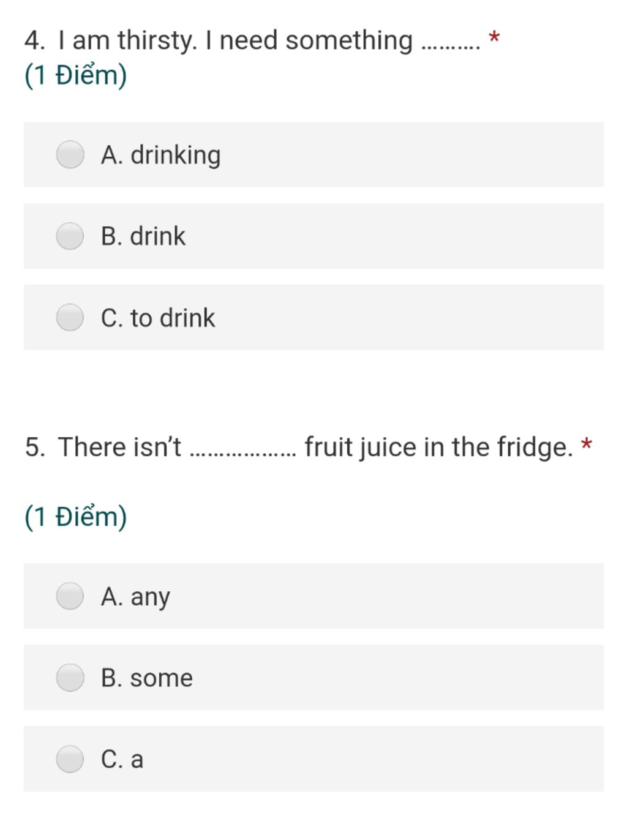Click the red required asterisk of question 4
The height and width of the screenshot is (840, 627).
494,38
